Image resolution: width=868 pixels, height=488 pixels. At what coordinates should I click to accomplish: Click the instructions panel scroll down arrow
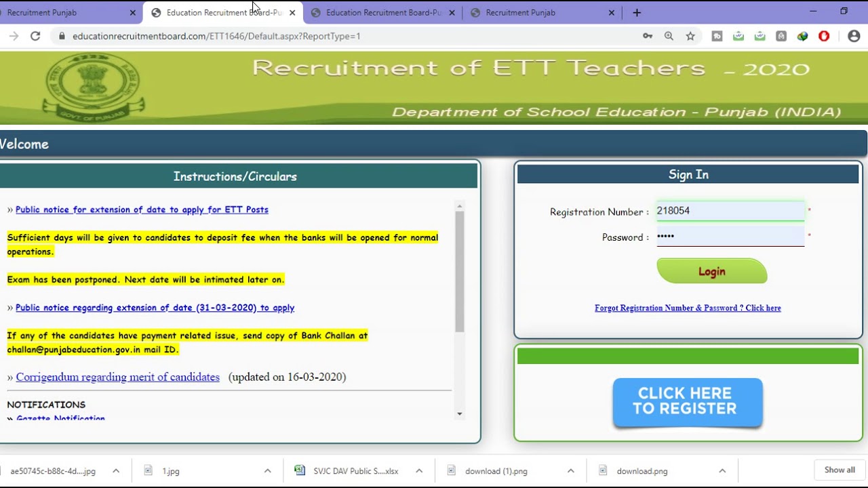click(x=459, y=413)
